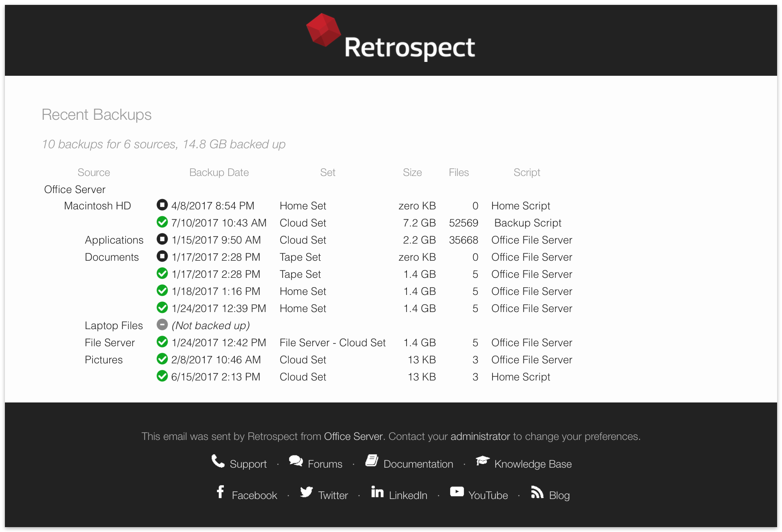
Task: Open the Forums link
Action: [x=325, y=464]
